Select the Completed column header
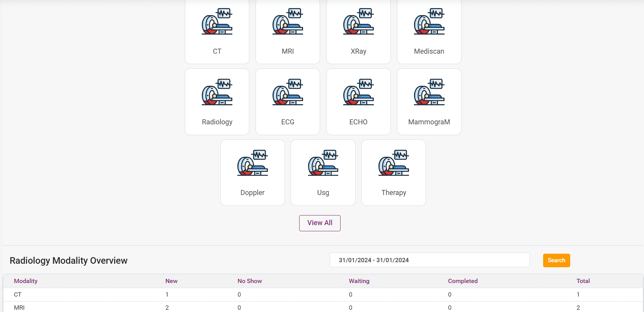Screen dimensions: 644x312 [463, 281]
